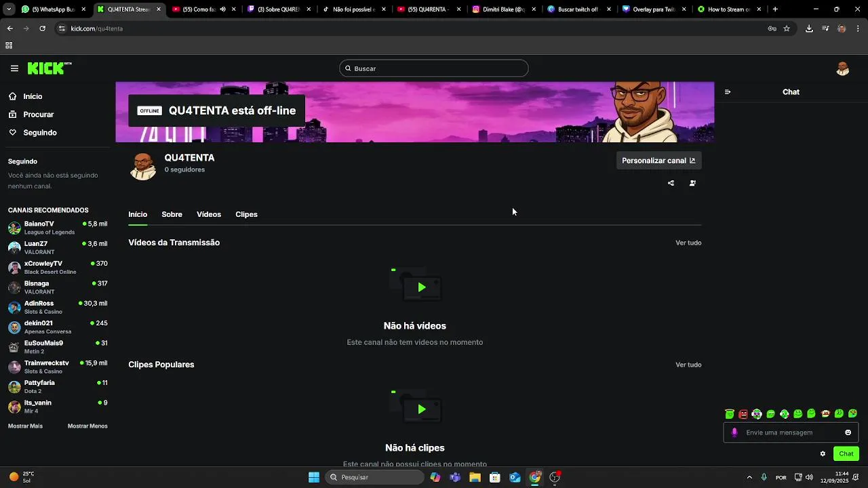
Task: Switch to the Vídeos tab
Action: click(209, 214)
